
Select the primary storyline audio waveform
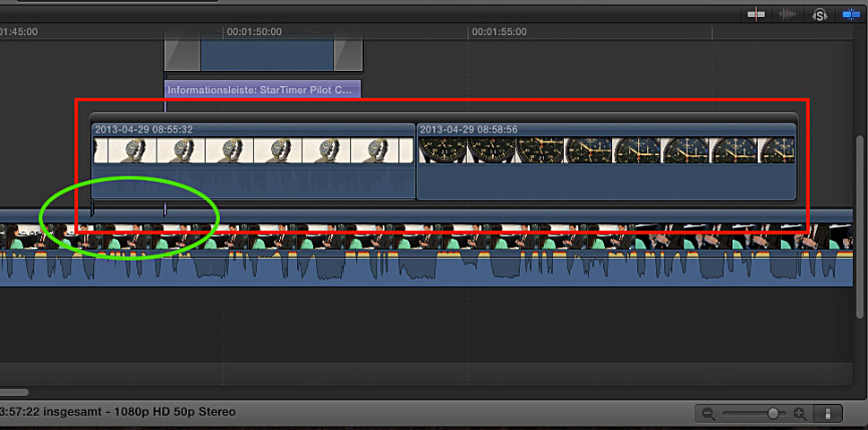tap(430, 269)
